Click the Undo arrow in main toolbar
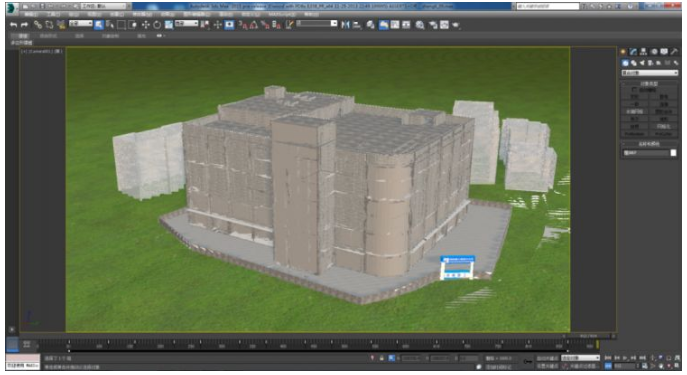687x375 pixels. (x=14, y=25)
